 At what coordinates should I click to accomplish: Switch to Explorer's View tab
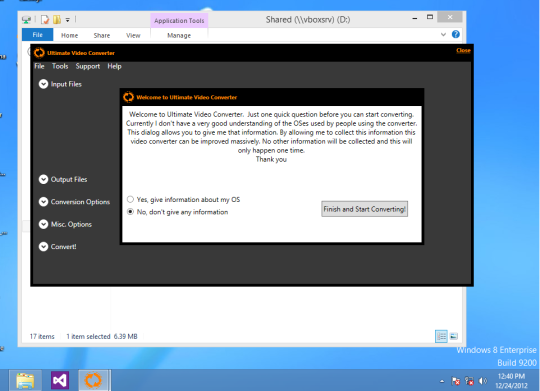point(133,35)
